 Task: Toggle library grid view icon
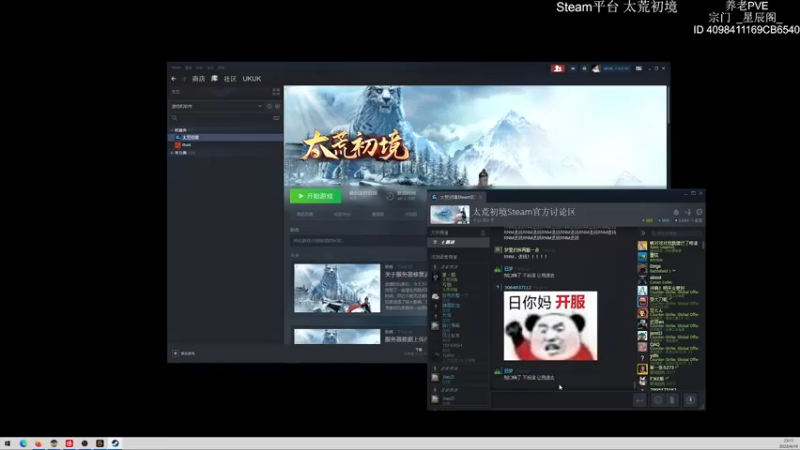point(276,92)
